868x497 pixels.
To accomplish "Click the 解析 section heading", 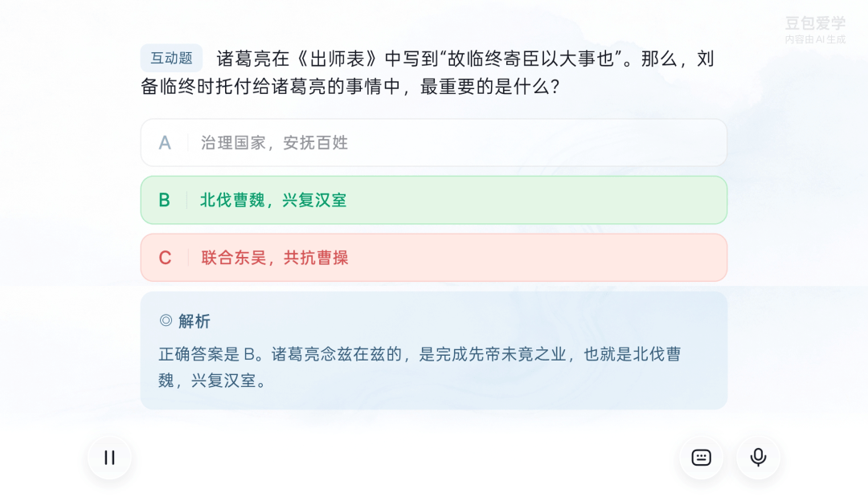I will pos(194,321).
